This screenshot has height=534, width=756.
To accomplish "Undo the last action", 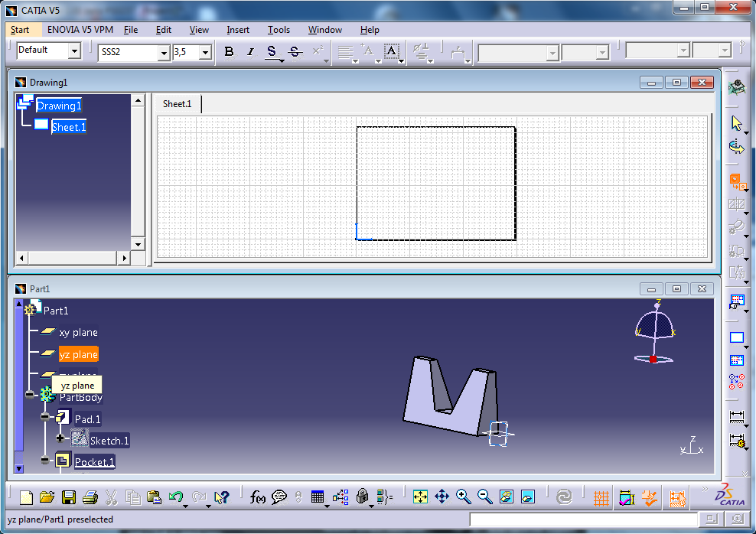I will pyautogui.click(x=175, y=497).
